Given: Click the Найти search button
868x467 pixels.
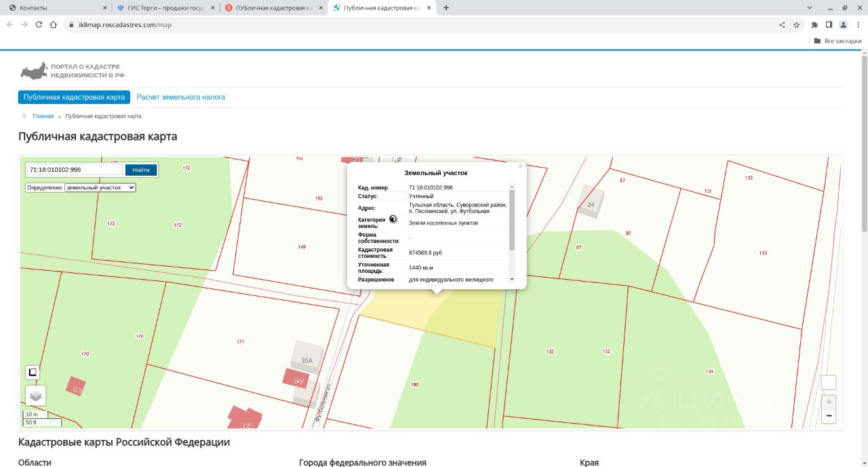Looking at the screenshot, I should coord(141,170).
